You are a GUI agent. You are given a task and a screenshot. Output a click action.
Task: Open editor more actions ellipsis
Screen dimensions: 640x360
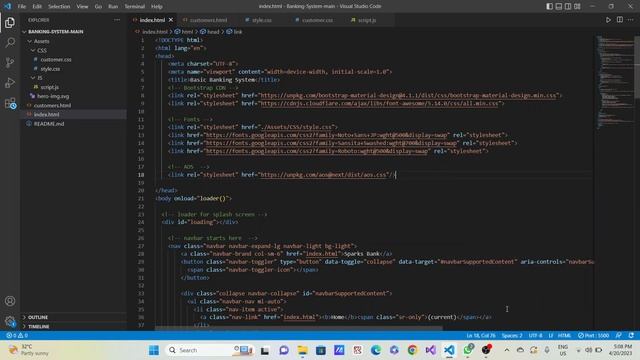[631, 20]
